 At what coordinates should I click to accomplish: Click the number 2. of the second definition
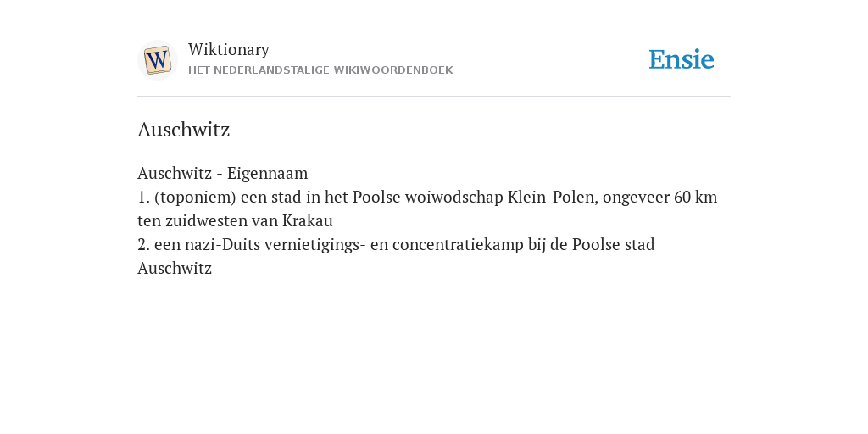click(143, 245)
